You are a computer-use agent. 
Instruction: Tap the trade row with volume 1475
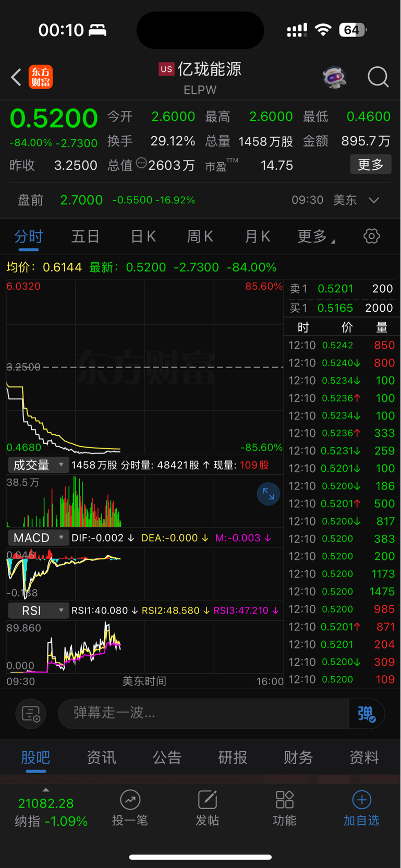coord(342,592)
